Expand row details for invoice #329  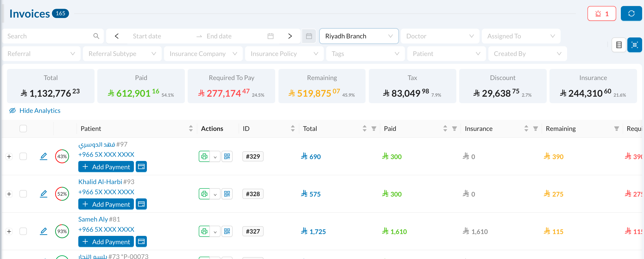click(x=9, y=157)
